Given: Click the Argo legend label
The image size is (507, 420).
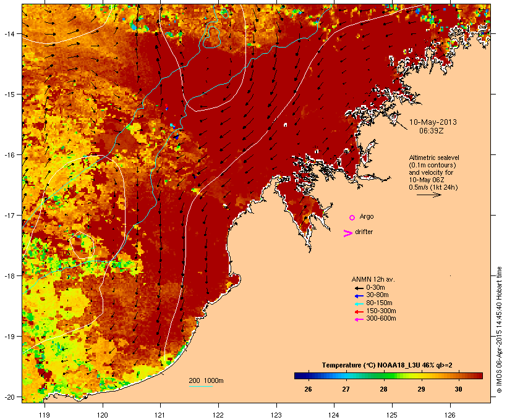Looking at the screenshot, I should click(x=367, y=216).
